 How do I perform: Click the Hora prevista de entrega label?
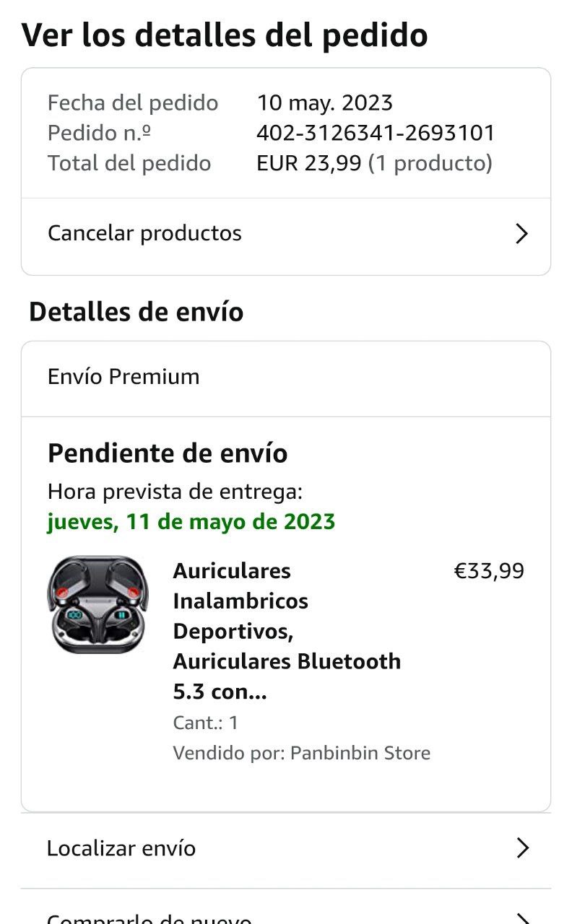point(175,492)
